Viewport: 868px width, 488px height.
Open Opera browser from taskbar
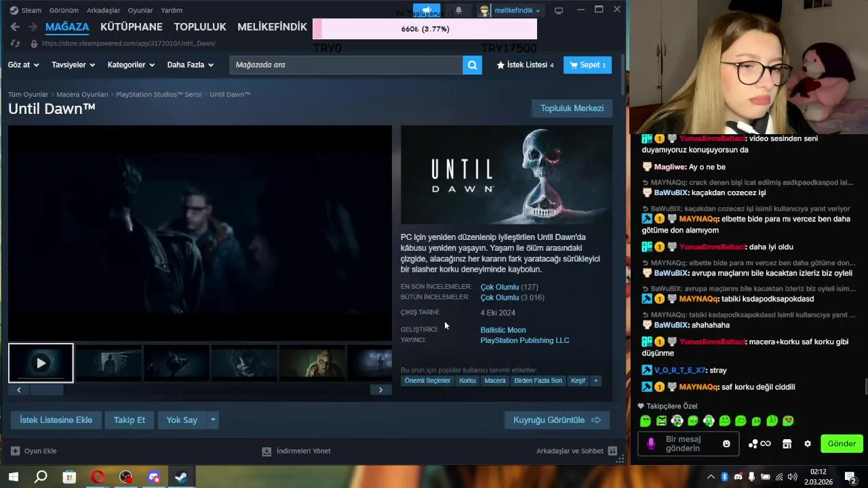(98, 477)
